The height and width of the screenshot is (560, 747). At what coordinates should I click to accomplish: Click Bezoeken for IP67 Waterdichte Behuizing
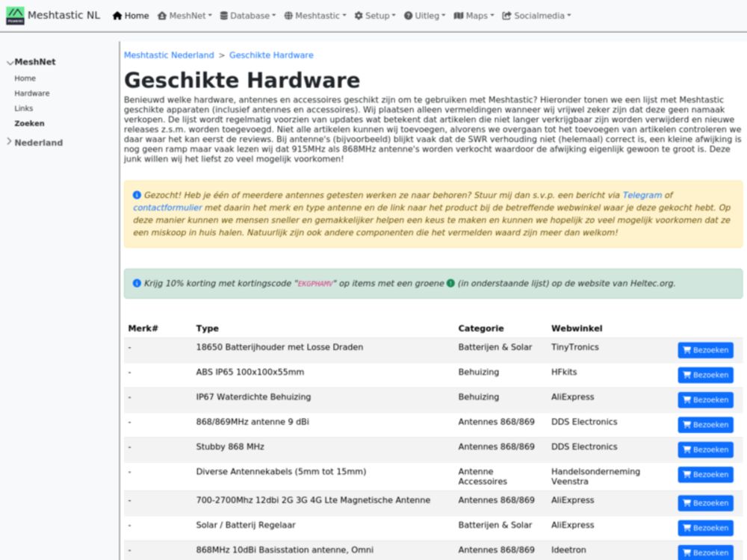pyautogui.click(x=706, y=399)
